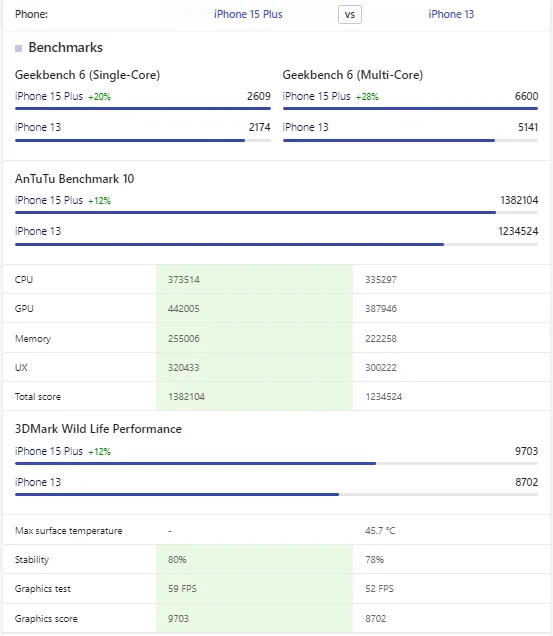Viewport: 553px width, 636px height.
Task: Open the iPhone 15 Plus header link
Action: click(x=248, y=14)
